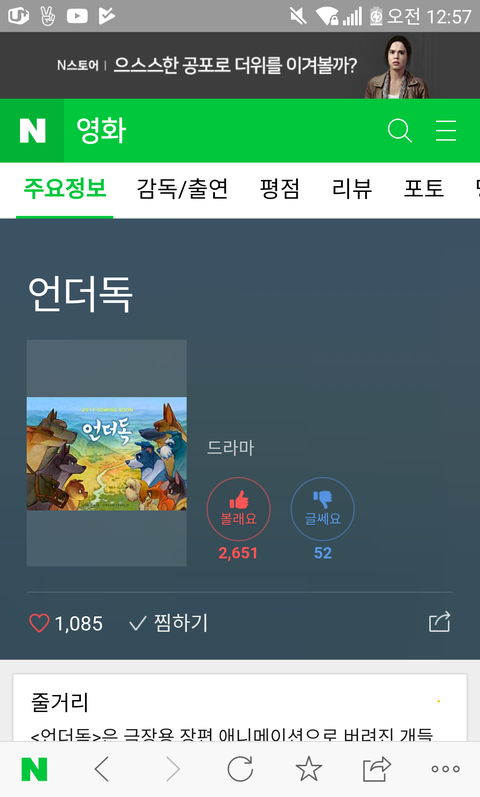Open the N스토어 horror banner ad
The image size is (480, 797).
point(240,66)
